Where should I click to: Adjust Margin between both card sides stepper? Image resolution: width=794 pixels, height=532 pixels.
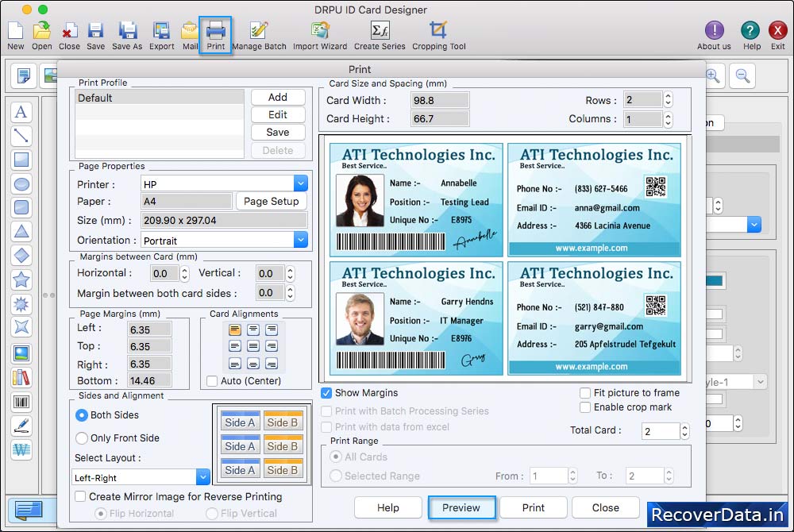290,292
